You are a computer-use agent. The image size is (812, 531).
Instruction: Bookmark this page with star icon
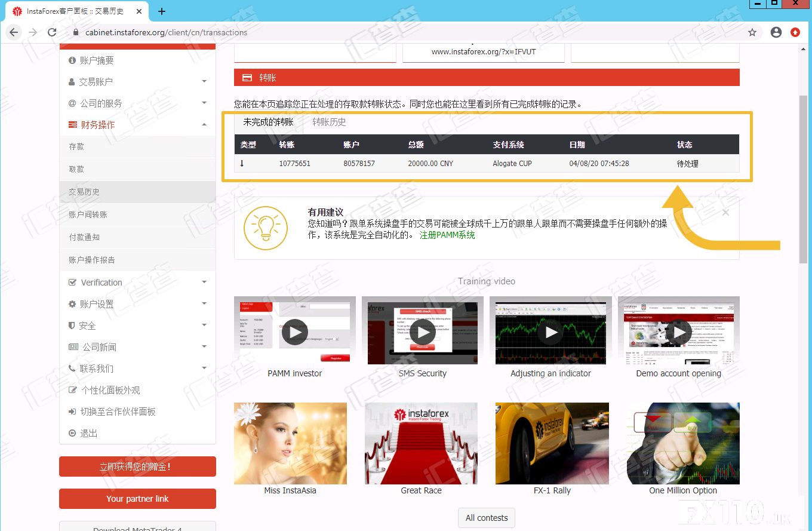[752, 32]
